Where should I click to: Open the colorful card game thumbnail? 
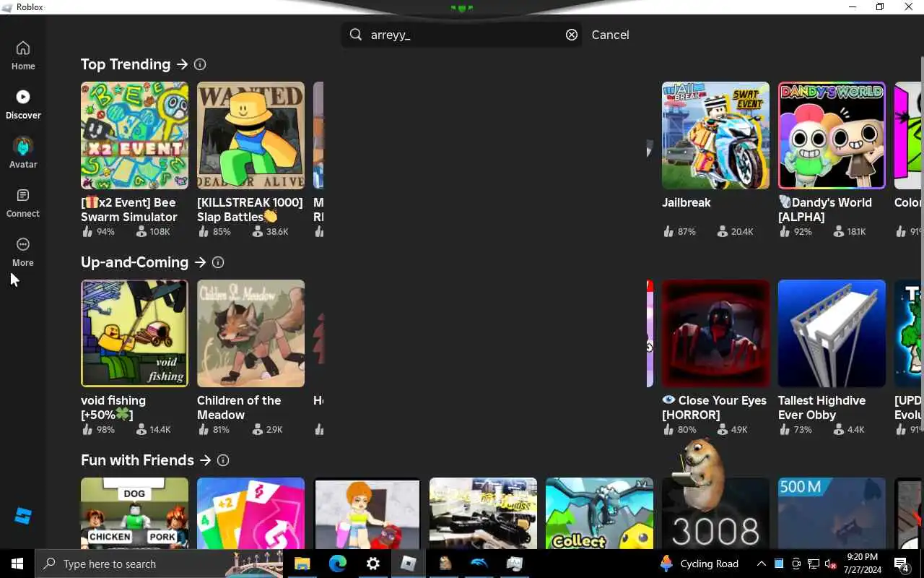[x=250, y=513]
